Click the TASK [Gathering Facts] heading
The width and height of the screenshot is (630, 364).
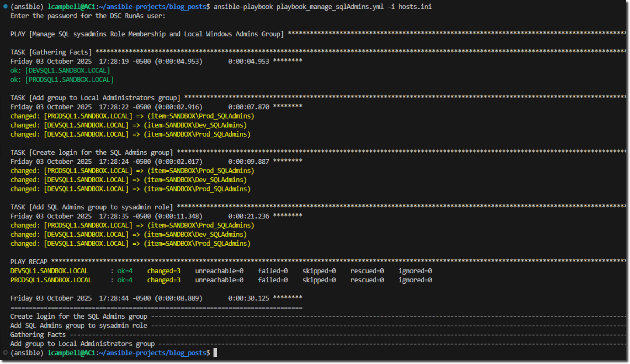(51, 52)
